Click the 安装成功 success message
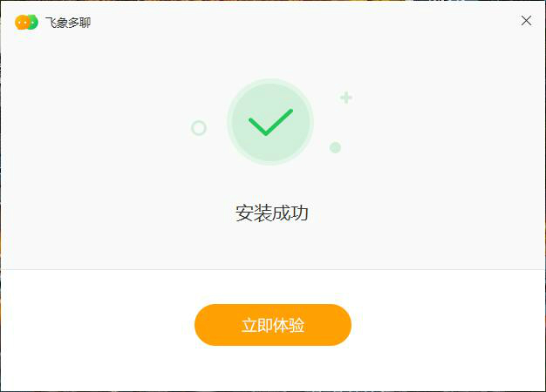The height and width of the screenshot is (392, 546). 272,213
